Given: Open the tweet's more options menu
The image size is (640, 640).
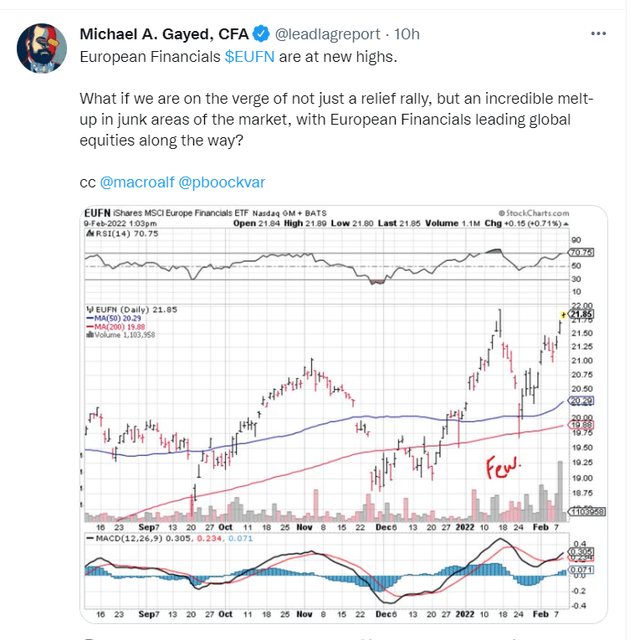Looking at the screenshot, I should tap(598, 34).
